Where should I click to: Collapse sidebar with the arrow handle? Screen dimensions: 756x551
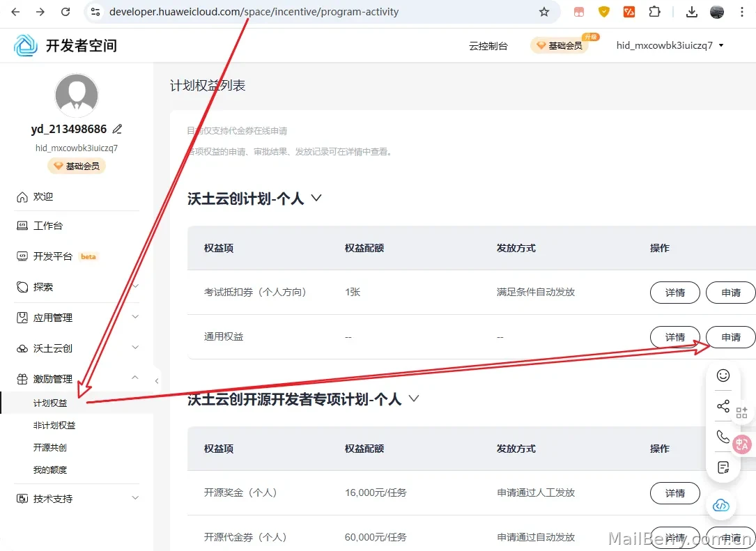pyautogui.click(x=157, y=381)
